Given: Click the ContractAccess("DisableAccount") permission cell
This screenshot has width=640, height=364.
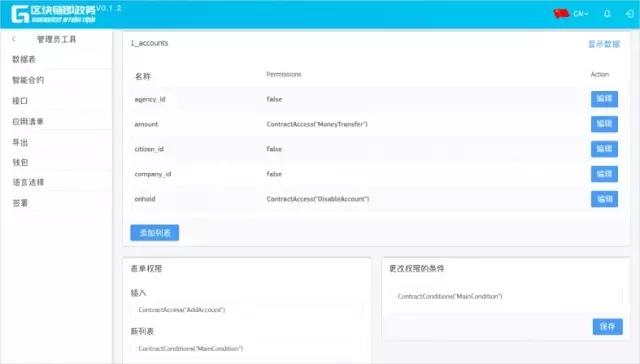Looking at the screenshot, I should pyautogui.click(x=318, y=199).
